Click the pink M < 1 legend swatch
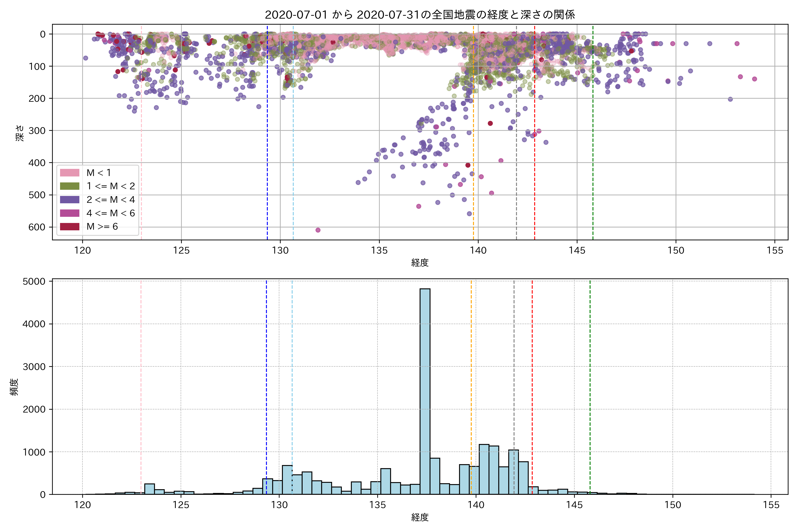This screenshot has width=798, height=532. point(70,173)
